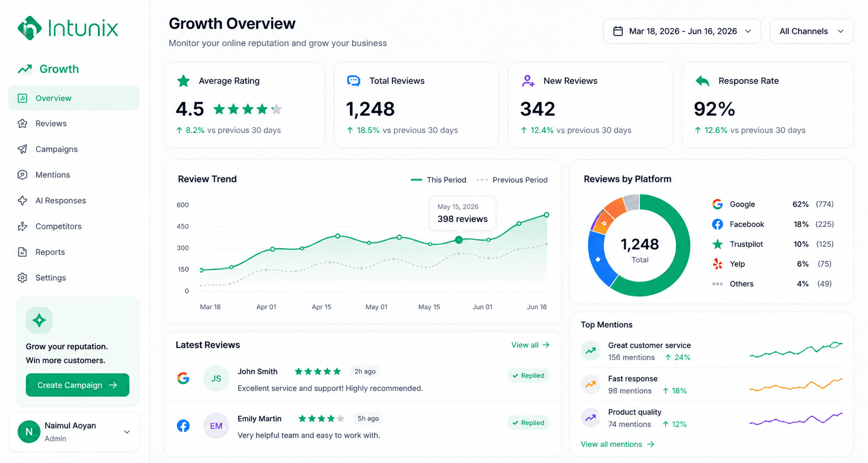Viewport: 868px width, 463px height.
Task: Open the Overview menu item
Action: coord(74,98)
